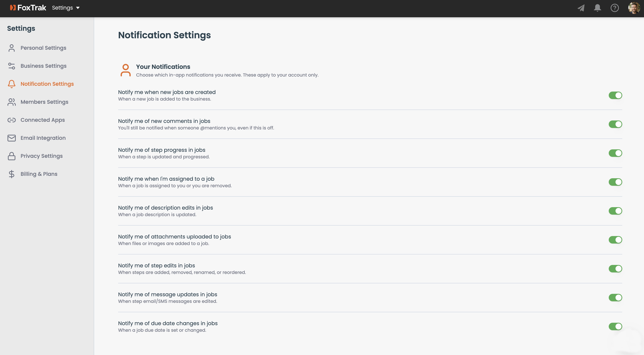Screen dimensions: 644x355
Task: Open the notifications bell in top bar
Action: click(x=597, y=8)
